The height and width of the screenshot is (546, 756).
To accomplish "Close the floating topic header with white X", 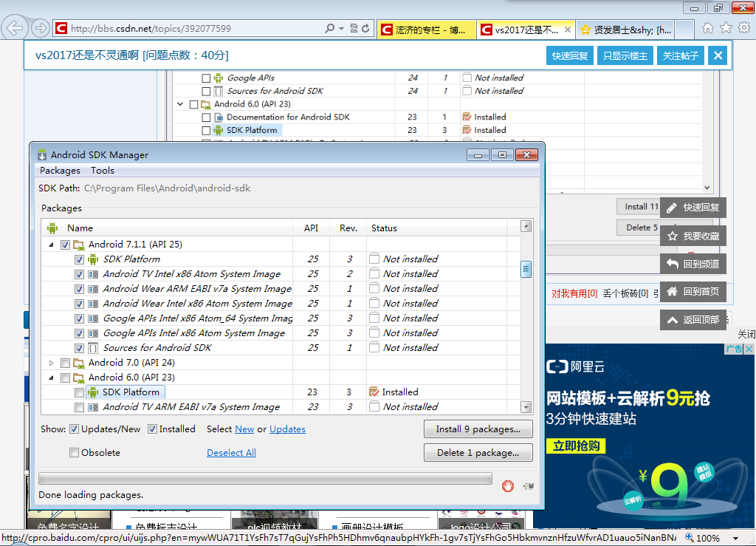I will click(718, 55).
